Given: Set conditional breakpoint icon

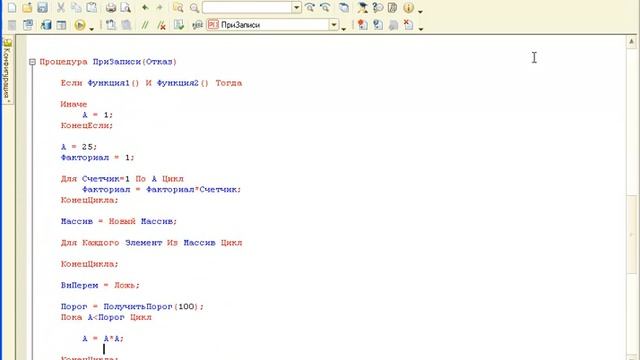Looking at the screenshot, I should pos(378,25).
